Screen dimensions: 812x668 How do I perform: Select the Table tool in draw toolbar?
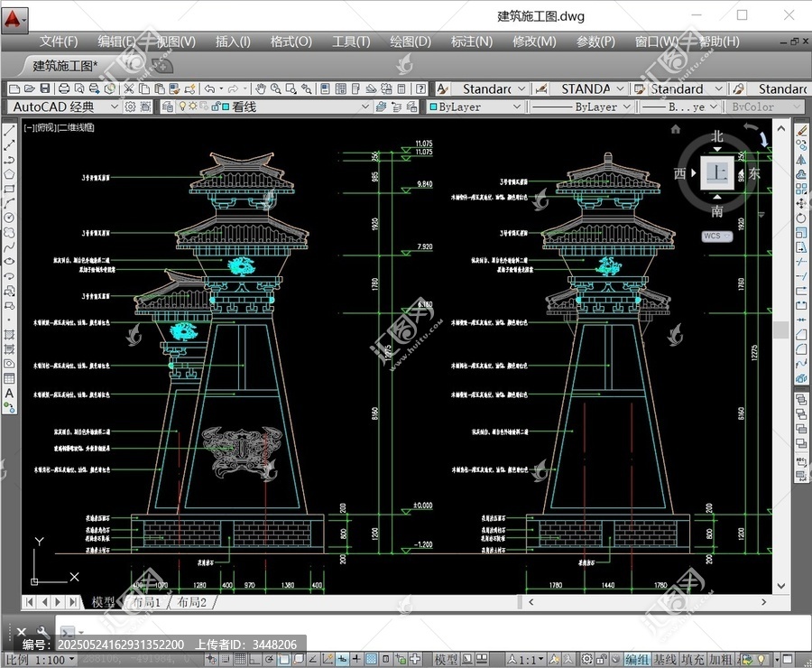(9, 379)
